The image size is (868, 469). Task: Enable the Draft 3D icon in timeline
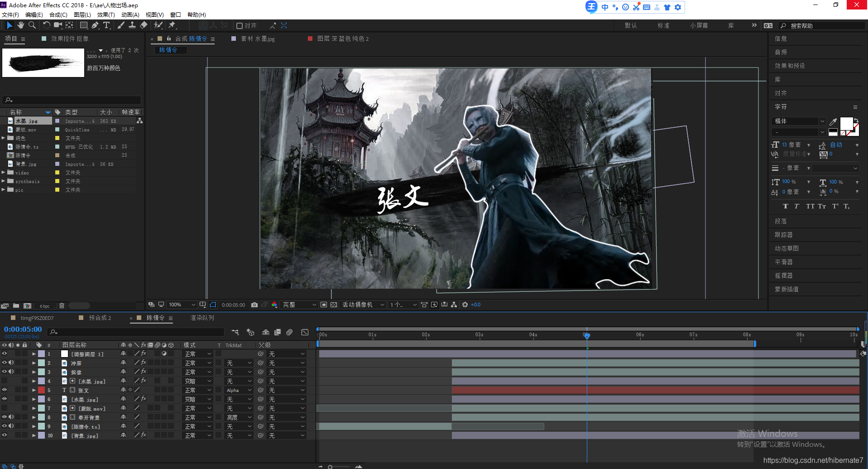pyautogui.click(x=250, y=333)
